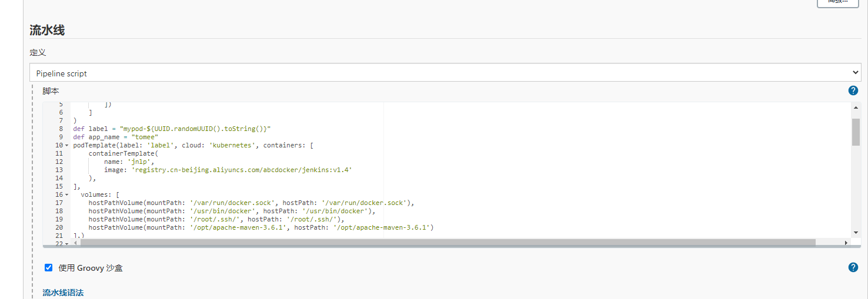Image resolution: width=868 pixels, height=299 pixels.
Task: Open the Pipeline script definition dropdown
Action: (445, 73)
